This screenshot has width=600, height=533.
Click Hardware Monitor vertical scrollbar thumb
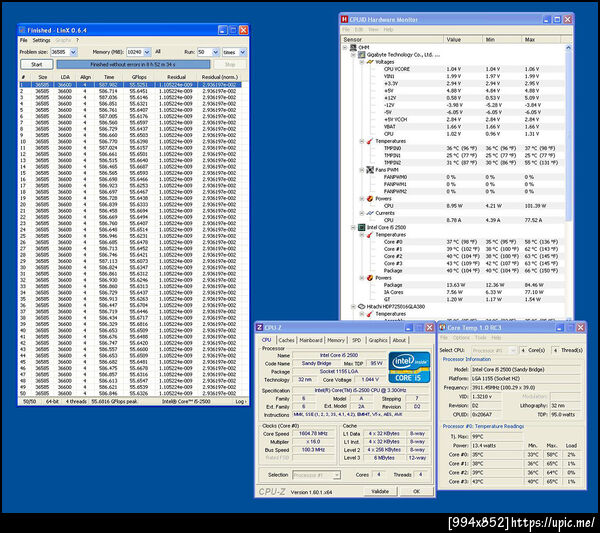point(568,136)
